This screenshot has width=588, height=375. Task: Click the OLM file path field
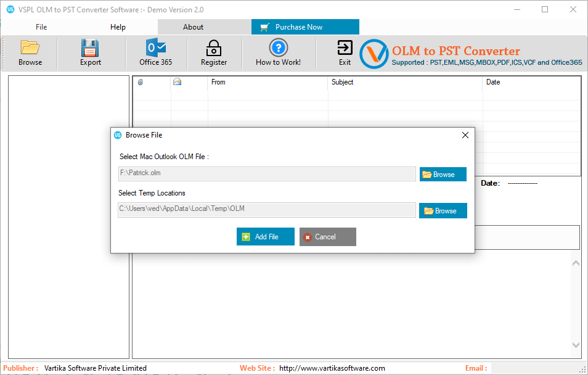pos(267,174)
